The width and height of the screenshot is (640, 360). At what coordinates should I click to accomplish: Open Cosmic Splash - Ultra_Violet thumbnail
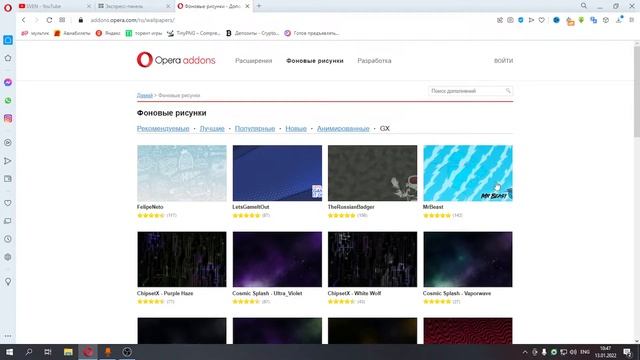coord(277,259)
